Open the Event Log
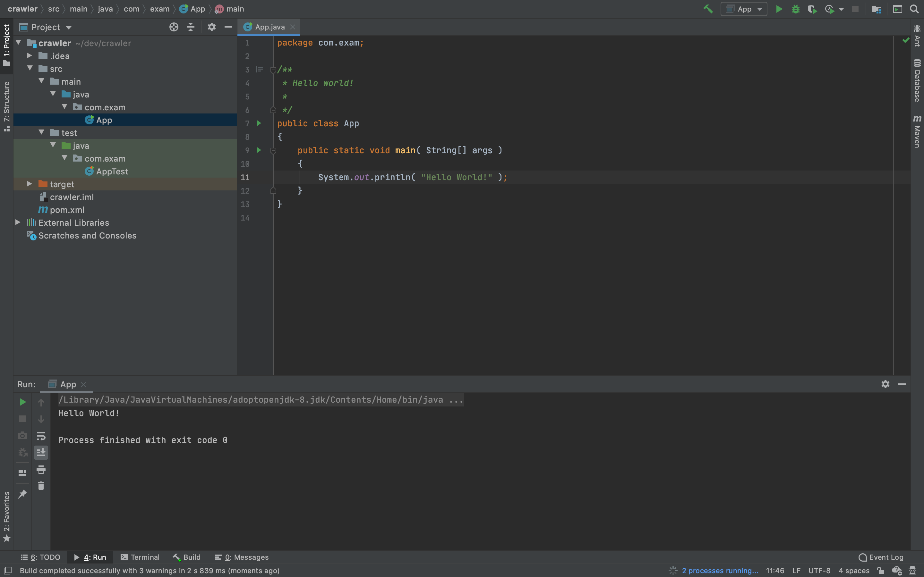 click(881, 557)
